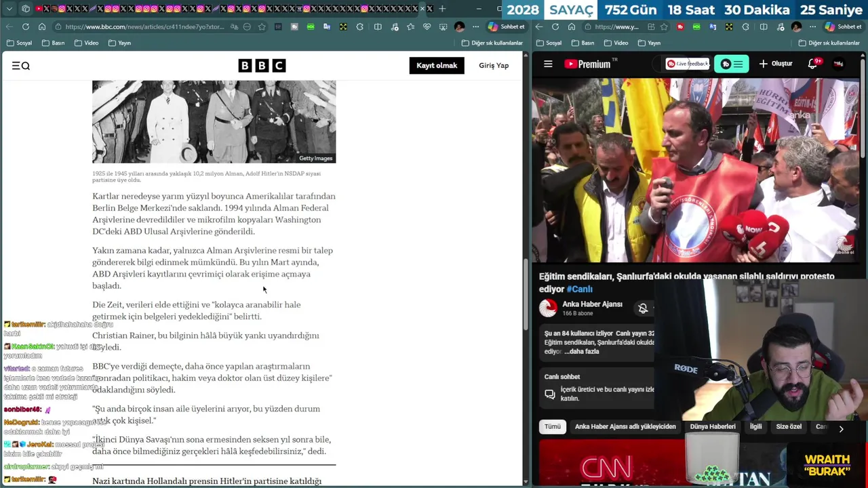The width and height of the screenshot is (868, 488).
Task: Open home page in BBC browser window
Action: tap(42, 26)
